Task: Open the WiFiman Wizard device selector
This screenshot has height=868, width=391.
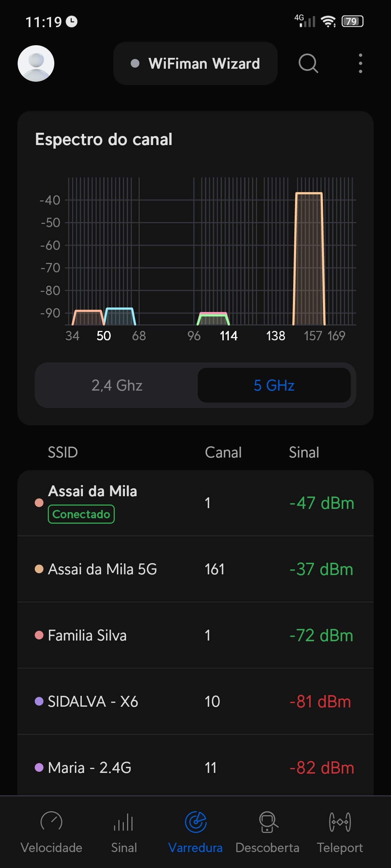Action: pos(195,63)
